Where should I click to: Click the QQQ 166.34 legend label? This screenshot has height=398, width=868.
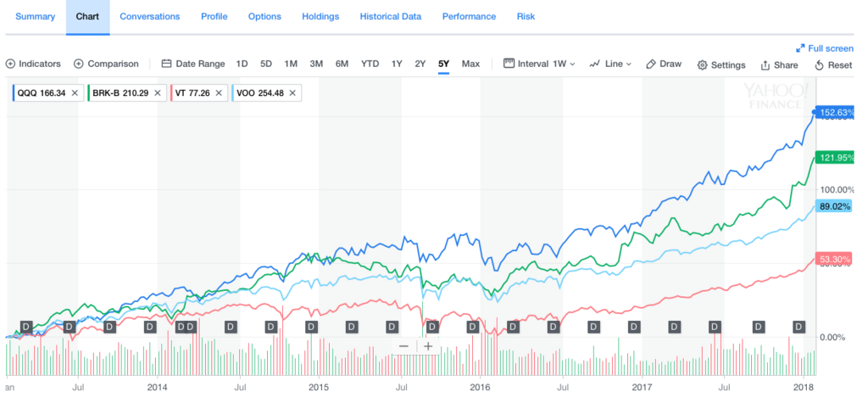pos(42,92)
